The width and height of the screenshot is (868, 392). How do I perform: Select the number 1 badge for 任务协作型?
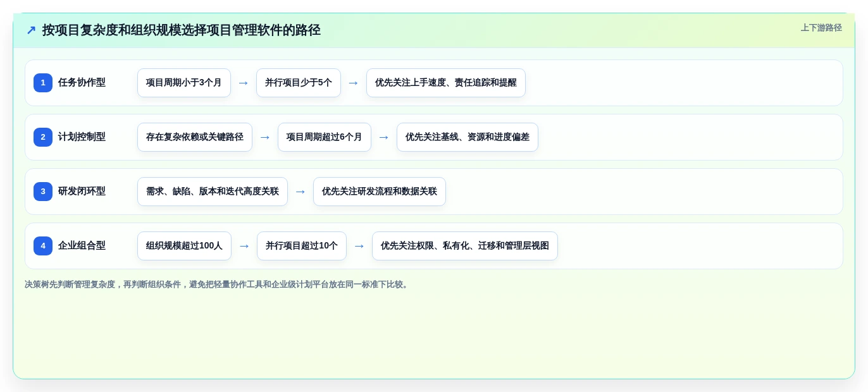pyautogui.click(x=43, y=83)
